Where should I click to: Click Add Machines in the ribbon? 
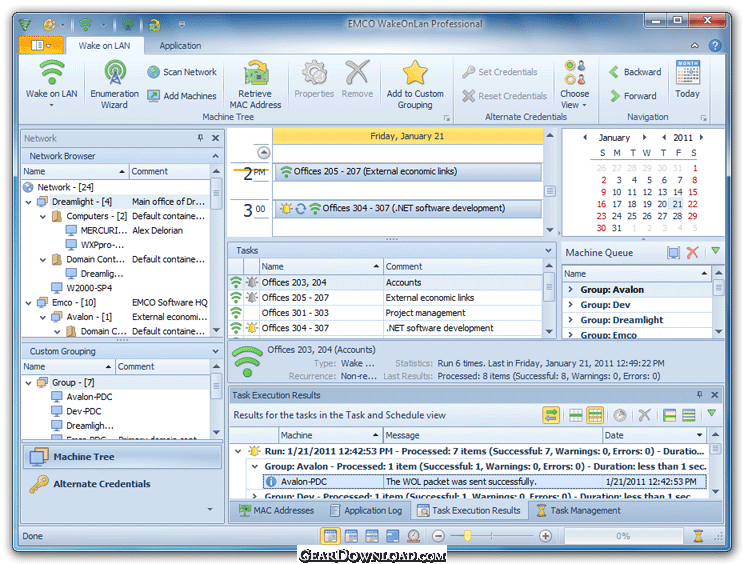tap(182, 96)
